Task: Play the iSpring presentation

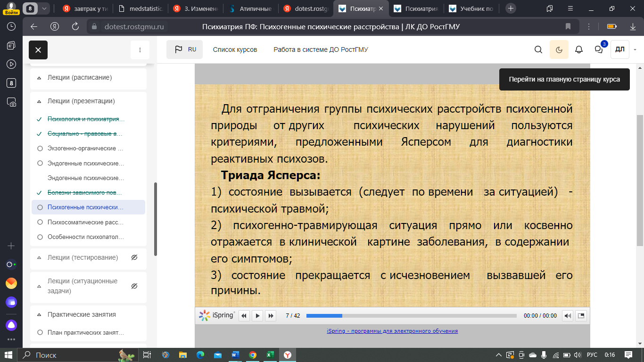Action: [257, 316]
